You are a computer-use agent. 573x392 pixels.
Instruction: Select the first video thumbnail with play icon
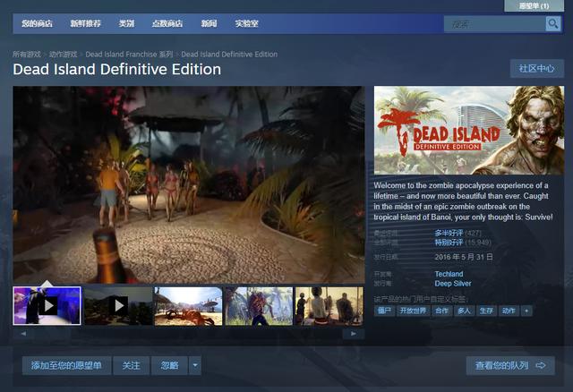pyautogui.click(x=47, y=306)
